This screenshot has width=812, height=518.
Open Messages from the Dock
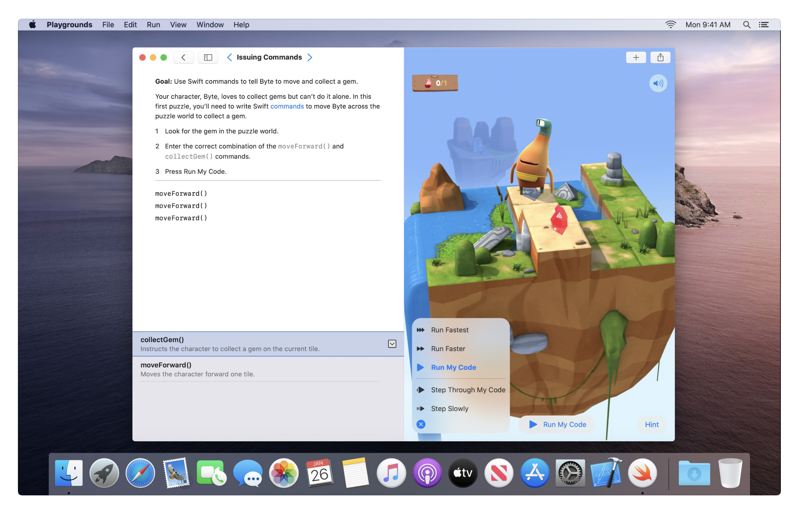pos(248,473)
